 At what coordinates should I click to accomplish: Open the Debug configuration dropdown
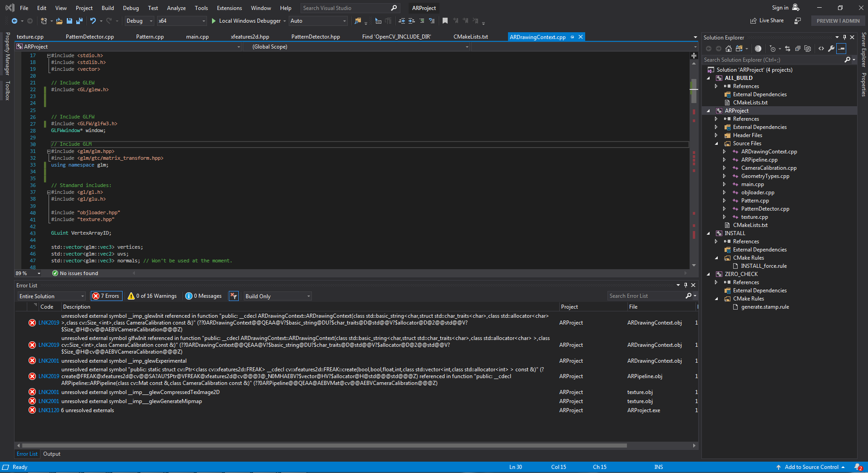(x=139, y=21)
